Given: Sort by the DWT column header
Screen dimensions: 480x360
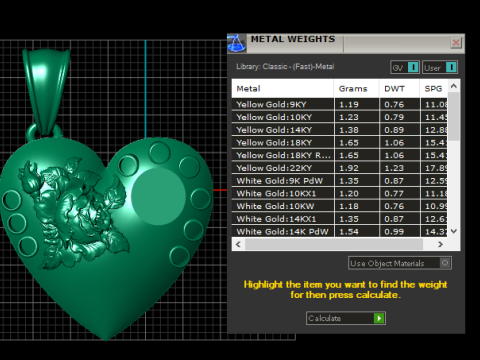Looking at the screenshot, I should [399, 89].
